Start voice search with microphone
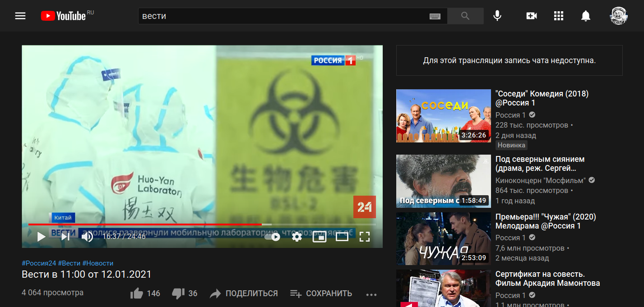Image resolution: width=644 pixels, height=307 pixels. 497,16
